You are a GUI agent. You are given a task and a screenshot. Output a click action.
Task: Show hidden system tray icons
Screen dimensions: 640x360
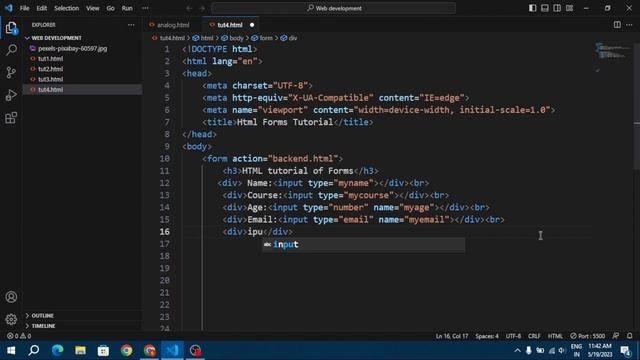517,350
